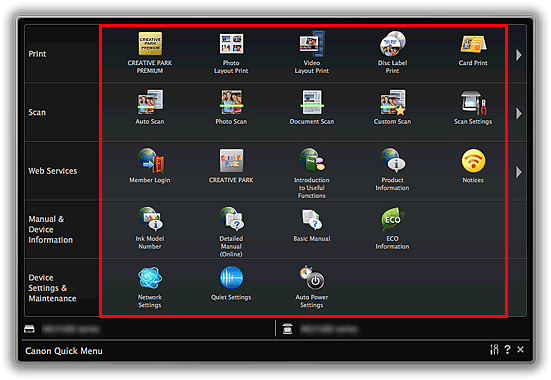Open CREATIVE PARK web service
Viewport: 551px width, 380px height.
coord(231,166)
